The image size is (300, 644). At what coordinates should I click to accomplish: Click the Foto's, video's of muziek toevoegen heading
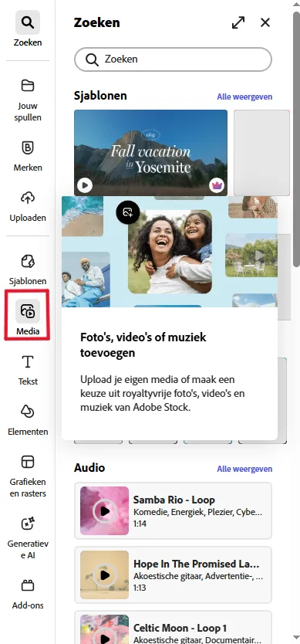pyautogui.click(x=143, y=345)
